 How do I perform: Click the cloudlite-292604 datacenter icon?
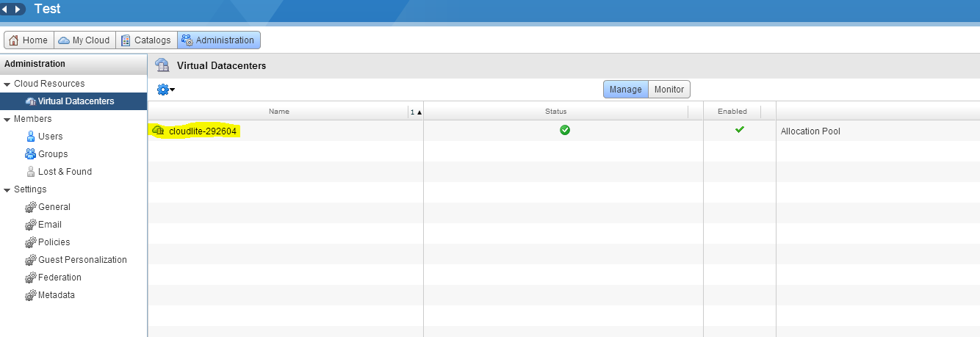click(158, 131)
